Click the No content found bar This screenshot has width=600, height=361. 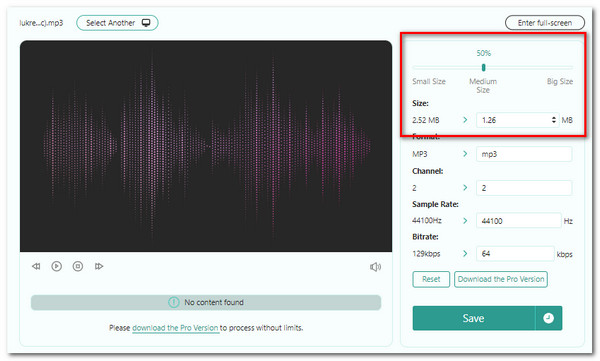pyautogui.click(x=206, y=302)
